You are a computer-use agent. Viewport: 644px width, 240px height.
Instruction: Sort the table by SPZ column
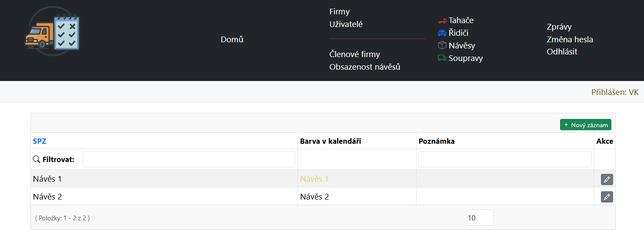(x=40, y=141)
